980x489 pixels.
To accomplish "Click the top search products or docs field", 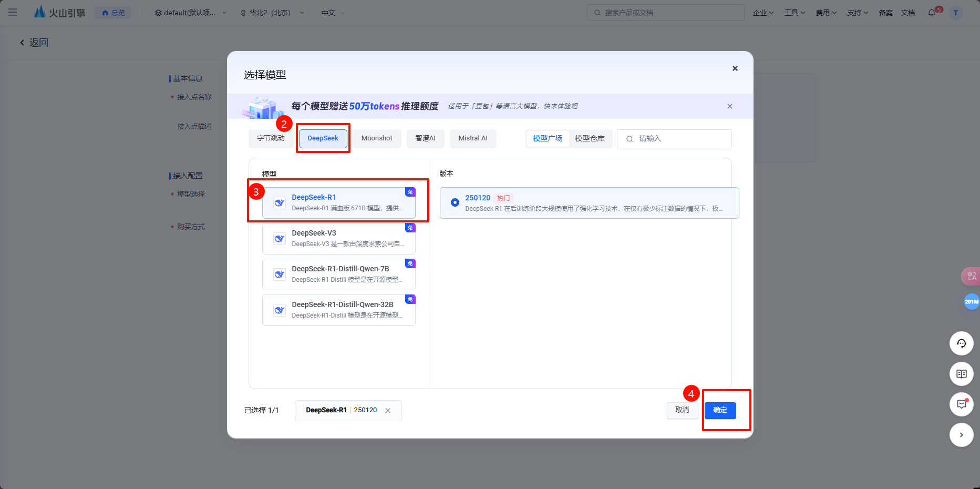I will click(665, 13).
